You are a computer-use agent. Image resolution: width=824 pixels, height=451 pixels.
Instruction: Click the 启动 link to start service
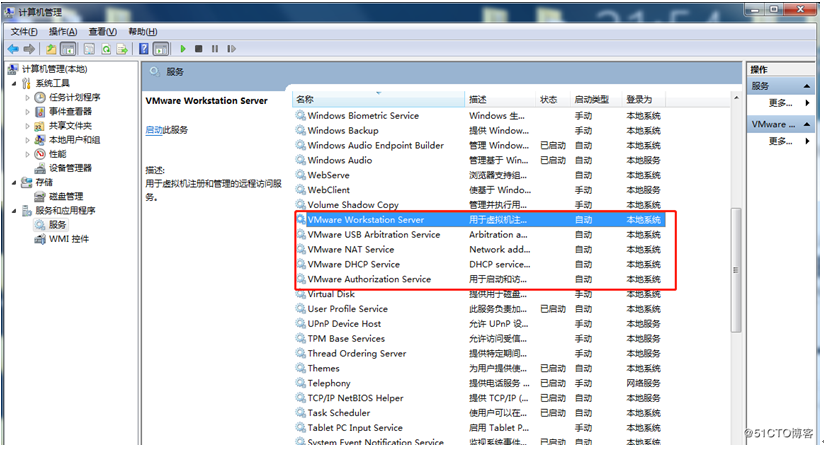point(153,130)
